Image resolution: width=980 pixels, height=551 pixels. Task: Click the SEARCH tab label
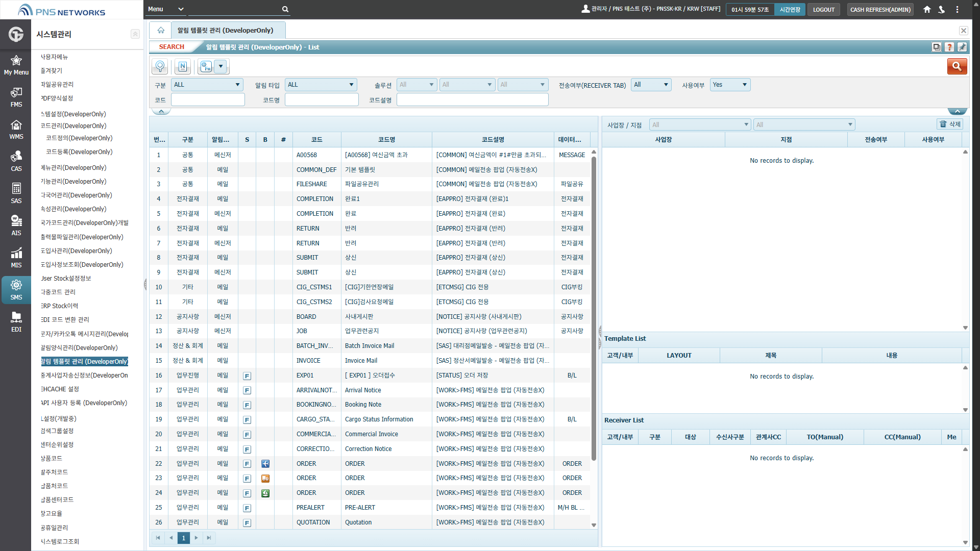(x=171, y=47)
